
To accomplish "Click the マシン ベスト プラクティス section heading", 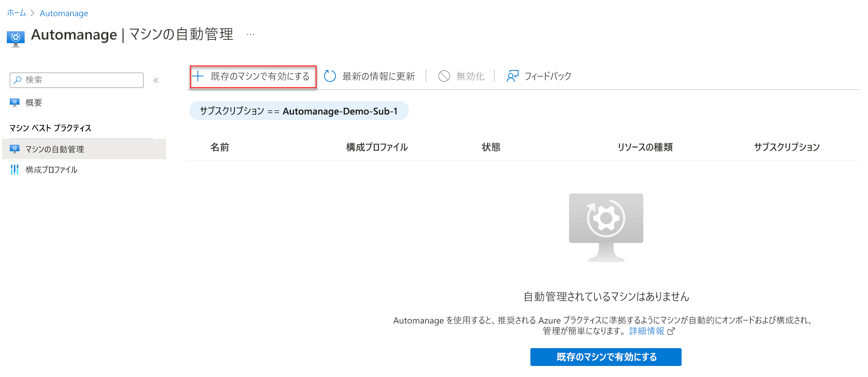I will [x=50, y=128].
